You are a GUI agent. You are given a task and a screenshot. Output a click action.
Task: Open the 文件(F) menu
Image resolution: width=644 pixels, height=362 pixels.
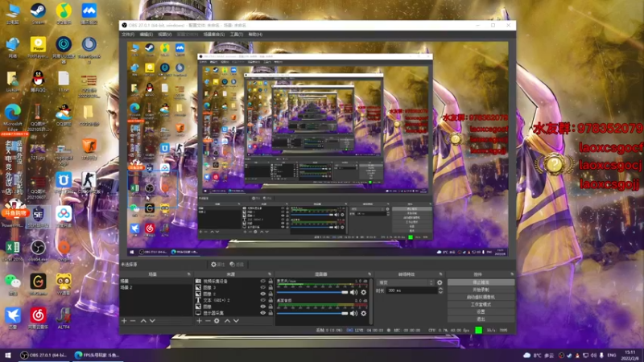[128, 35]
